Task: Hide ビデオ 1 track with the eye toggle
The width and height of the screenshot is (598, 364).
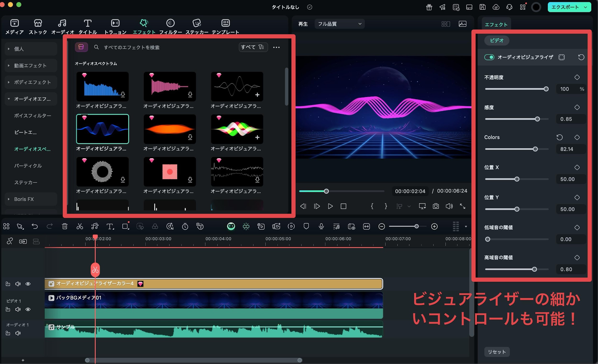Action: coord(28,309)
